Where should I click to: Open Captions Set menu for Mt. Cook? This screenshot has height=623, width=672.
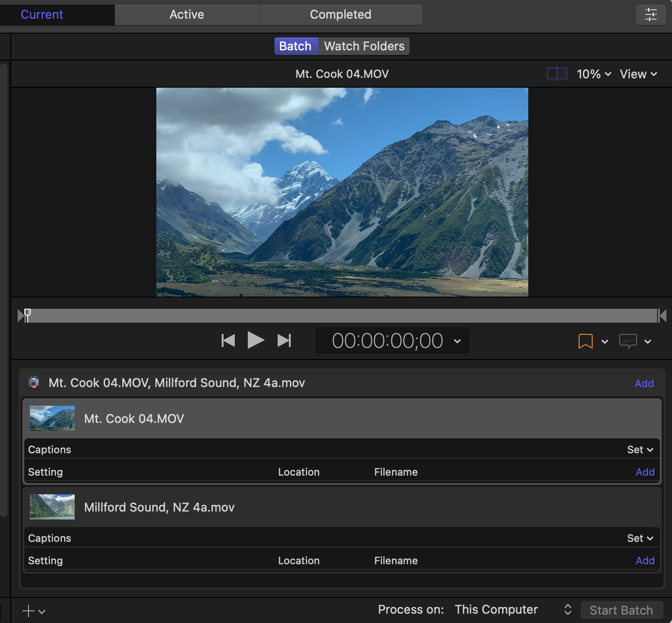point(640,450)
